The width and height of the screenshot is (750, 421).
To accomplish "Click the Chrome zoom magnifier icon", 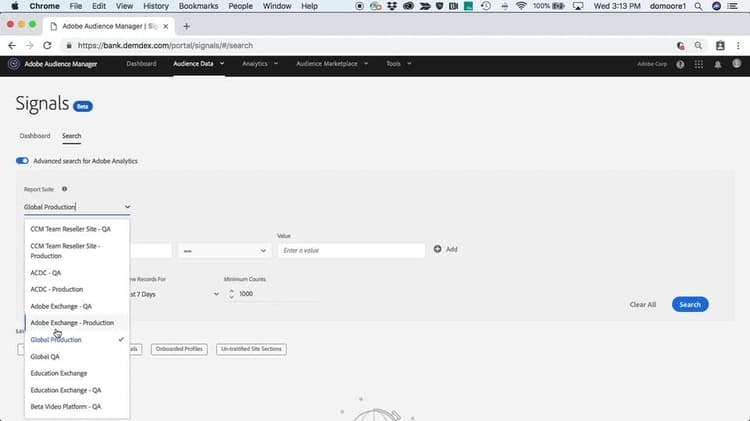I will pyautogui.click(x=698, y=45).
